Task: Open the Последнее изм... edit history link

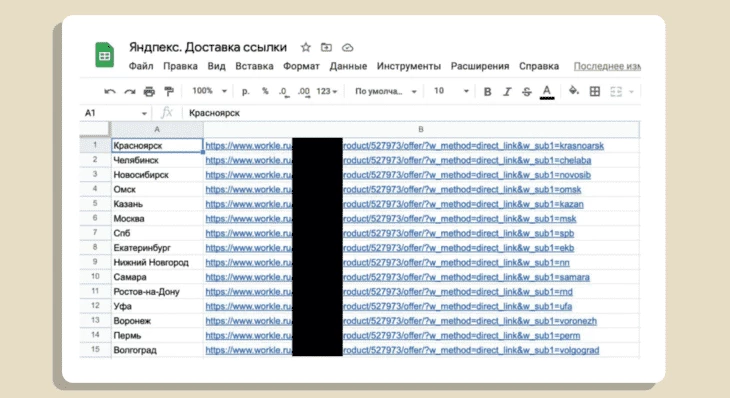Action: pyautogui.click(x=607, y=66)
